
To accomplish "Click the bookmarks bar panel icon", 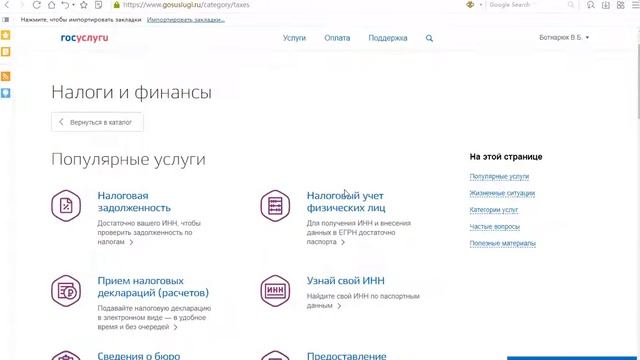I will pyautogui.click(x=6, y=19).
